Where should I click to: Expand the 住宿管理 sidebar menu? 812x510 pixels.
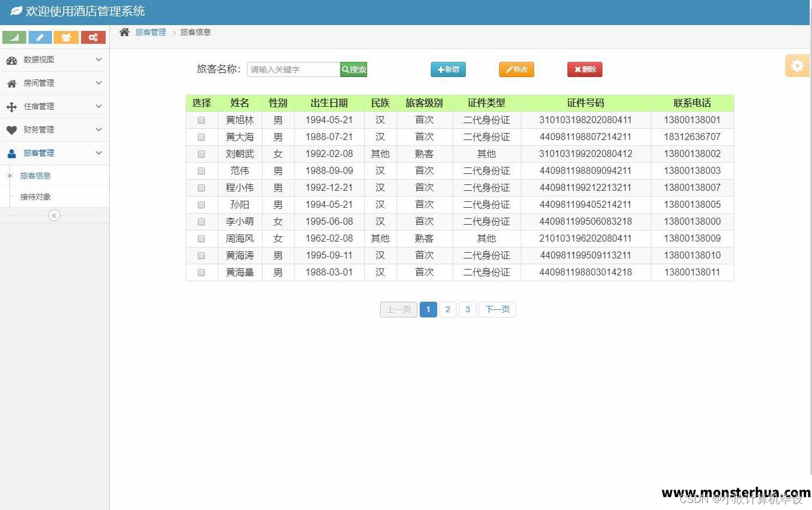tap(54, 106)
